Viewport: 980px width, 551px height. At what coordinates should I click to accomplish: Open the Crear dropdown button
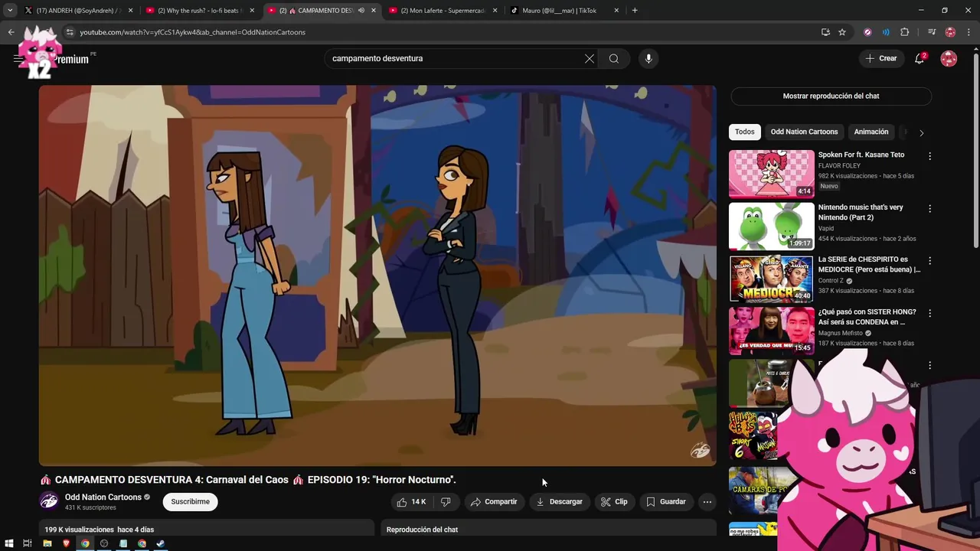(881, 58)
